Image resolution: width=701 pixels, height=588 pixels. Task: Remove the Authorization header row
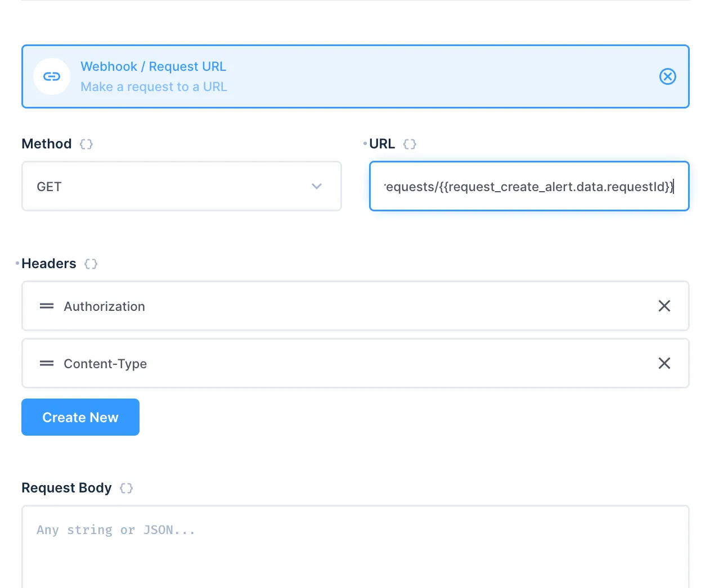coord(664,306)
